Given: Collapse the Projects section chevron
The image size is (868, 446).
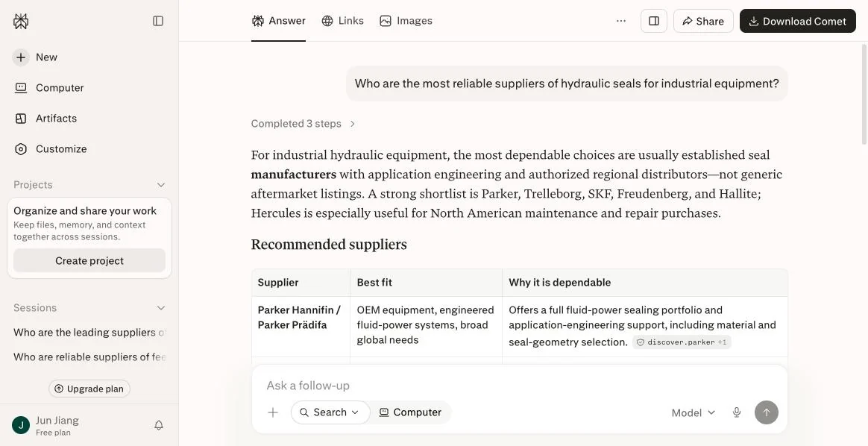Looking at the screenshot, I should 160,185.
